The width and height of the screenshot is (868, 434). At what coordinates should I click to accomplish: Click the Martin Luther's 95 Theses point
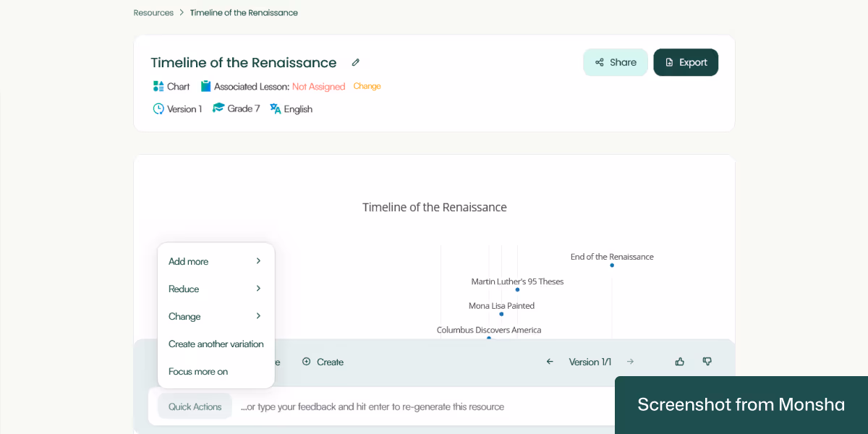(x=517, y=290)
